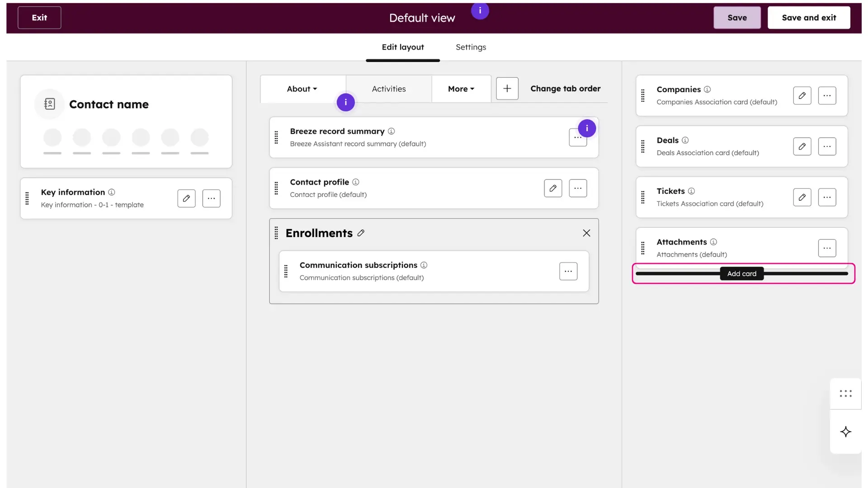The width and height of the screenshot is (868, 488).
Task: Remove the Enrollments section with the X
Action: [586, 233]
